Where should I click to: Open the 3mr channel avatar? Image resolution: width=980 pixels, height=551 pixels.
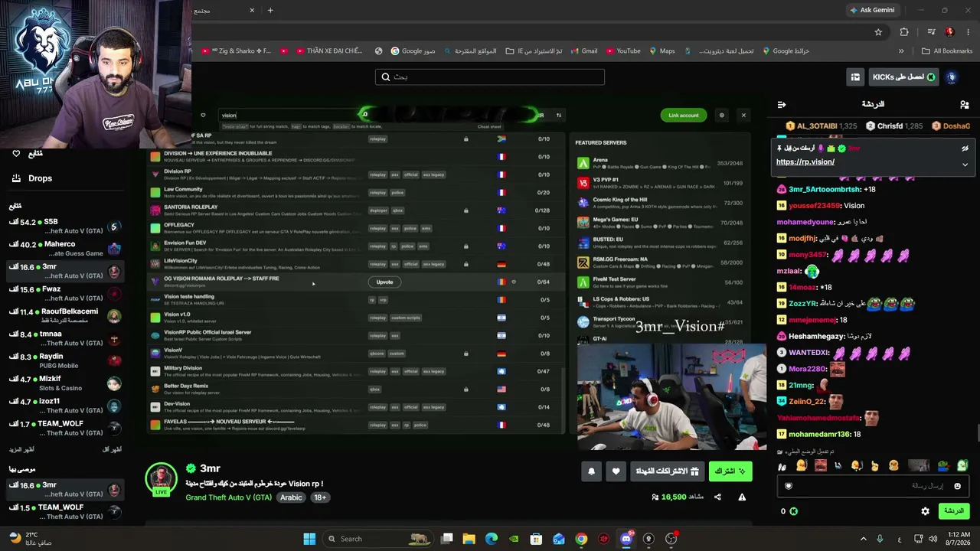(161, 479)
